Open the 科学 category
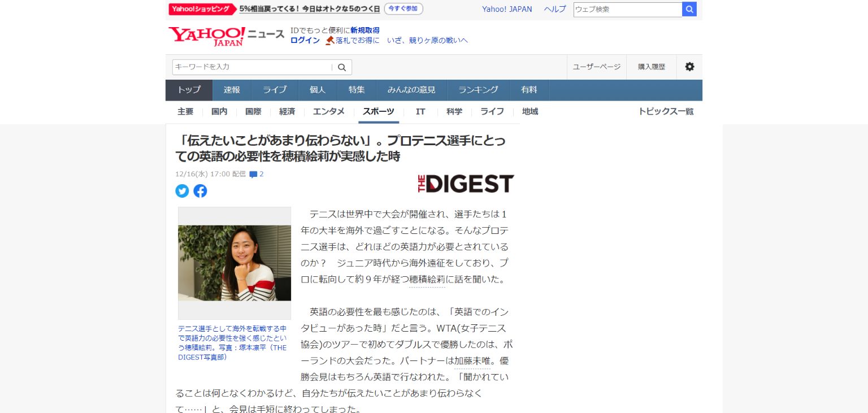The image size is (868, 413). click(x=454, y=112)
